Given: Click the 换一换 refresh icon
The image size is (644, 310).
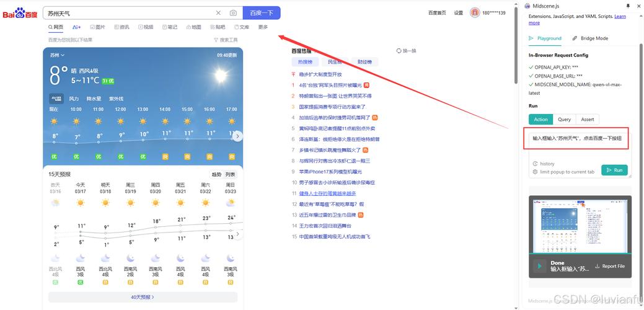Looking at the screenshot, I should (x=399, y=51).
